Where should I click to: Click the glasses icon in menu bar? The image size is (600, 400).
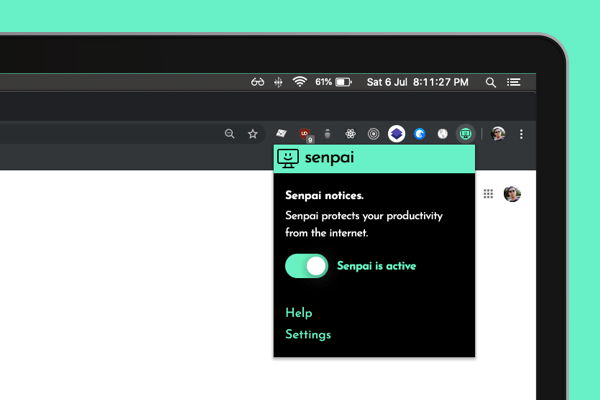click(258, 83)
